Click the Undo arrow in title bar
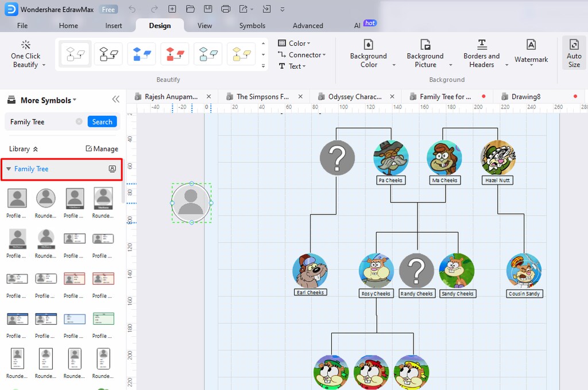Image resolution: width=588 pixels, height=390 pixels. [132, 9]
